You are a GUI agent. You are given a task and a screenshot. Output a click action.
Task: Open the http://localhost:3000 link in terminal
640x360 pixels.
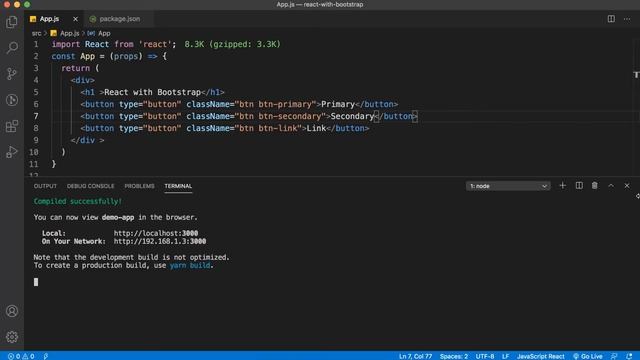point(156,233)
